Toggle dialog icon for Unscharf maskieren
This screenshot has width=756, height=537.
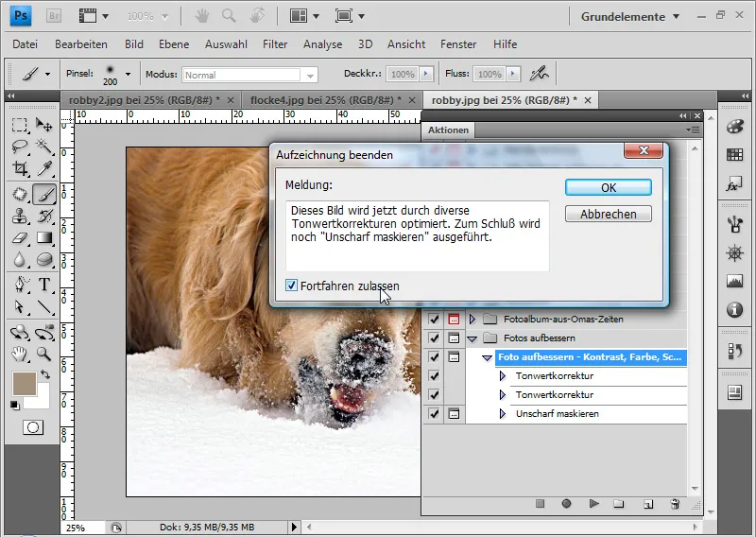(x=454, y=414)
